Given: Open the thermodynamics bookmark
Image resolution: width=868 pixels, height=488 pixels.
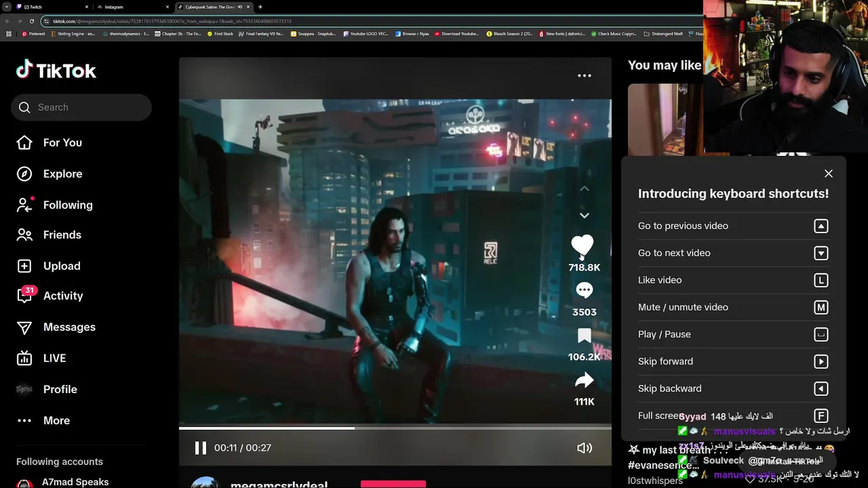Looking at the screenshot, I should pos(126,33).
